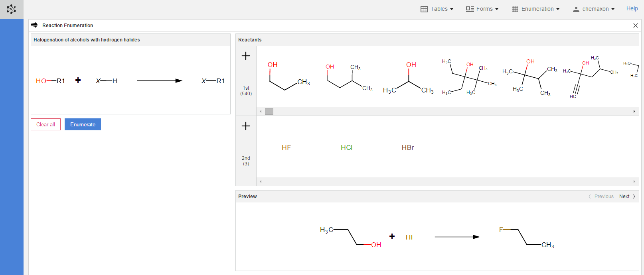This screenshot has width=644, height=275.
Task: Click the Clear all button
Action: [46, 124]
